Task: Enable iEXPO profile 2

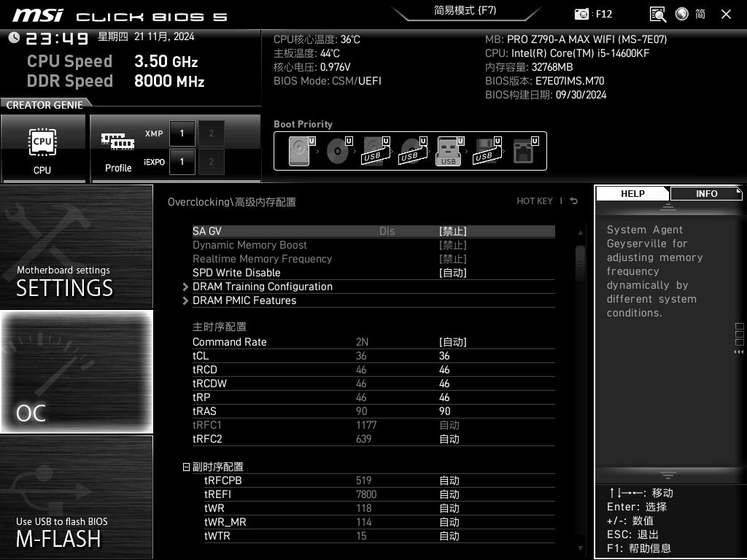Action: pyautogui.click(x=211, y=162)
